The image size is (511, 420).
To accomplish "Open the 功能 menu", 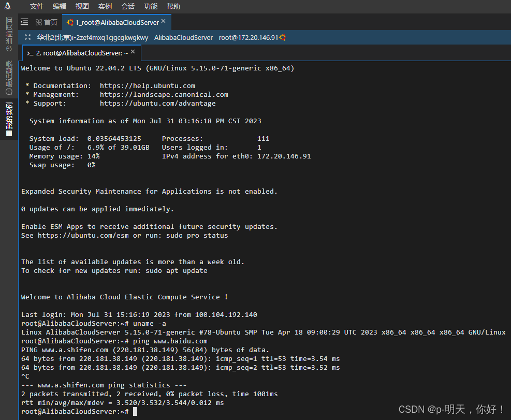I will pos(151,6).
